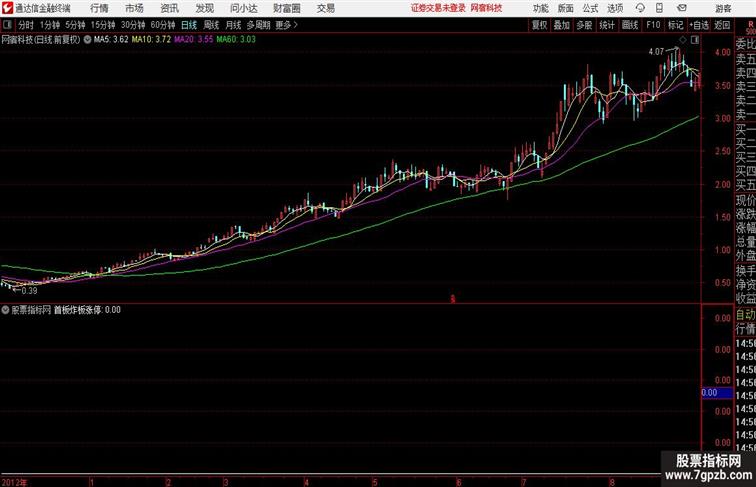756x487 pixels.
Task: Click the 证券交易未登录 status link
Action: tap(438, 8)
